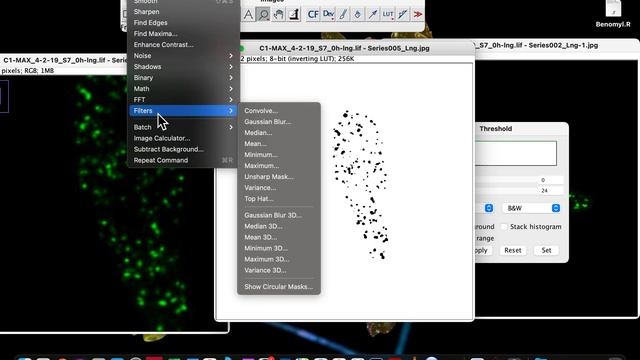This screenshot has height=360, width=640.
Task: Select Variance... filter
Action: (279, 188)
